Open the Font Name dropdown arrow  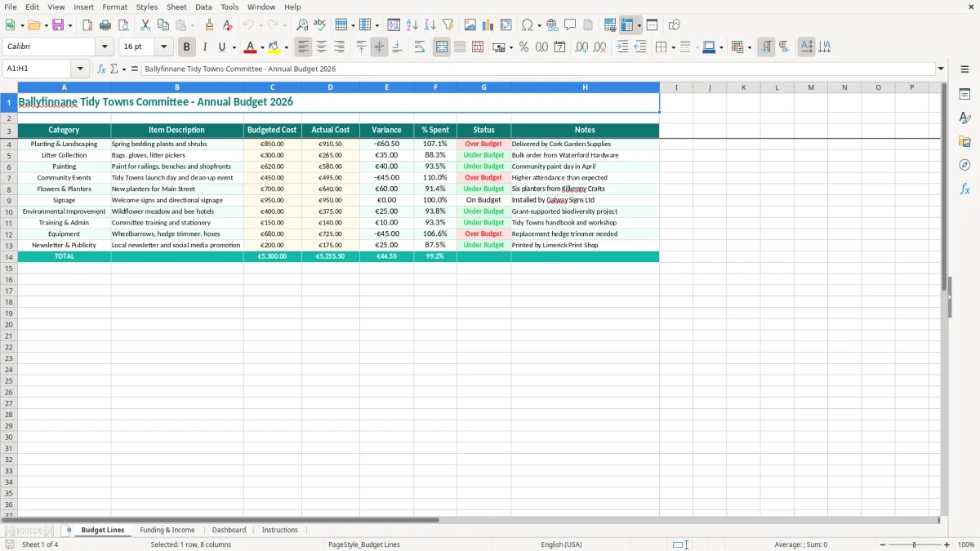(105, 47)
